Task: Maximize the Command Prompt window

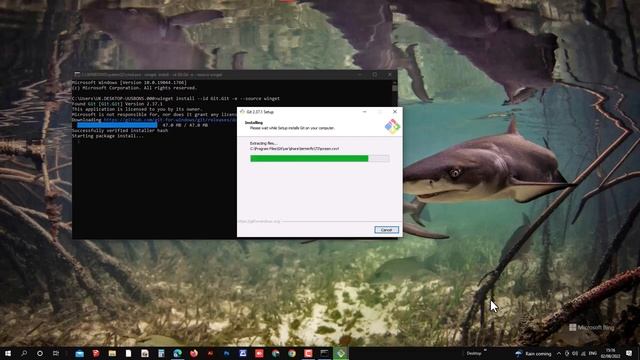Action: pyautogui.click(x=375, y=75)
